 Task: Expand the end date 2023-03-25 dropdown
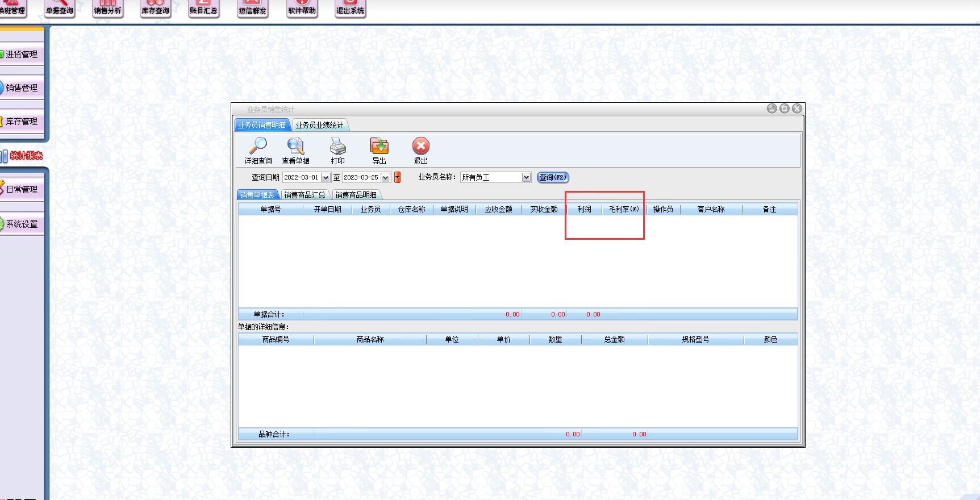coord(385,178)
